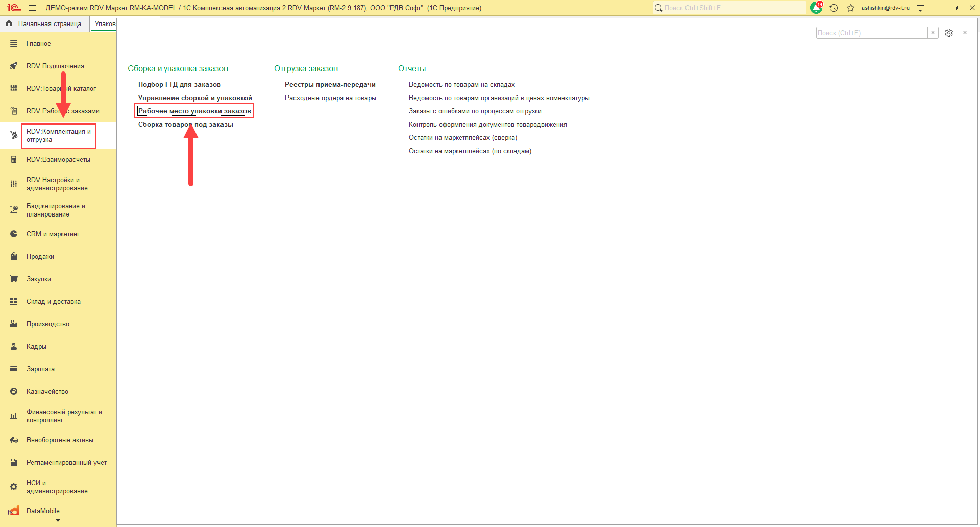Open Расходные ордера на товары
The height and width of the screenshot is (527, 980).
coord(330,98)
